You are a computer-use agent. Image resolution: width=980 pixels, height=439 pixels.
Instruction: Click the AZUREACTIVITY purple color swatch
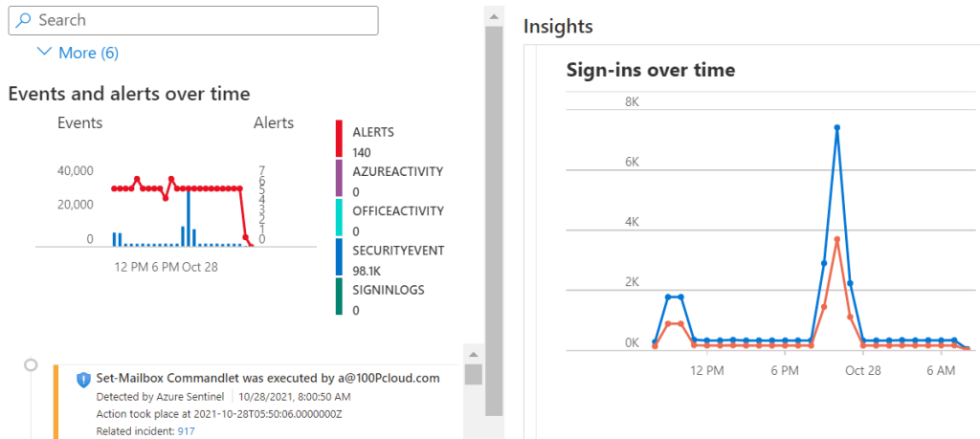[339, 178]
